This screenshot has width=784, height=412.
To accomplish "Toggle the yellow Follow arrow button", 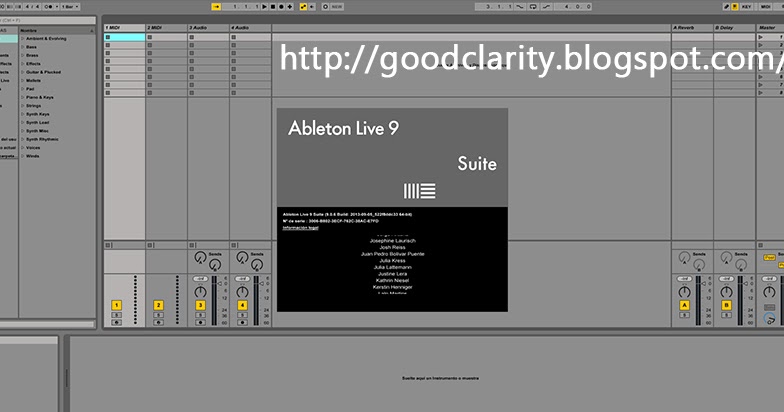I will pos(216,6).
